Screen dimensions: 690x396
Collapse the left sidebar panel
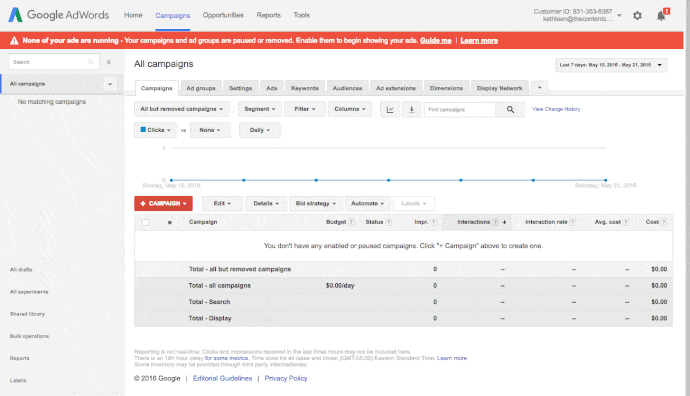click(x=109, y=62)
